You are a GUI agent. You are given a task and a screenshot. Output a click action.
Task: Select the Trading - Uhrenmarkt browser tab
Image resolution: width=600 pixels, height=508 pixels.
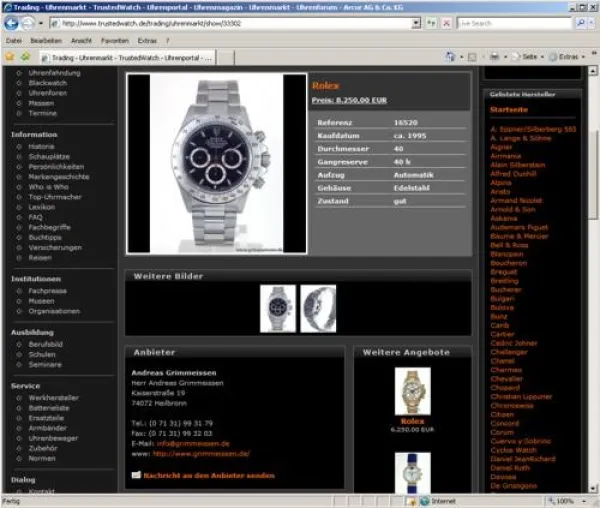[127, 58]
